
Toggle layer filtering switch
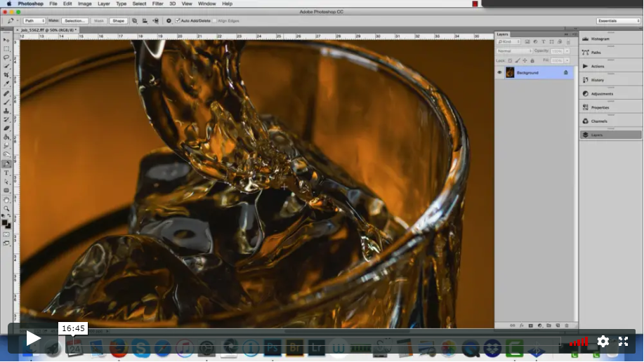click(x=568, y=42)
